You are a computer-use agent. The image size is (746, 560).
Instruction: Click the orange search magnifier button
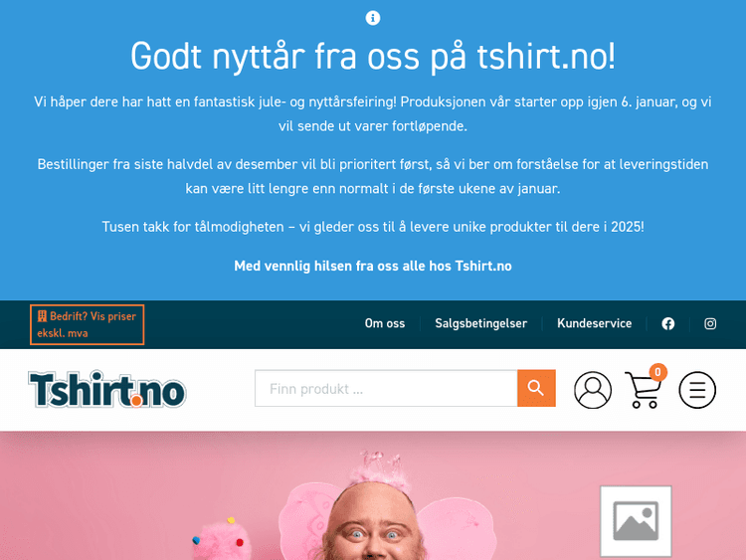pyautogui.click(x=536, y=388)
